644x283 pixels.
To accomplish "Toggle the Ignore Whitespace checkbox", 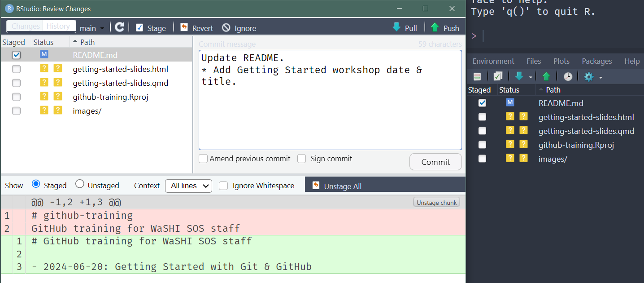I will click(223, 186).
